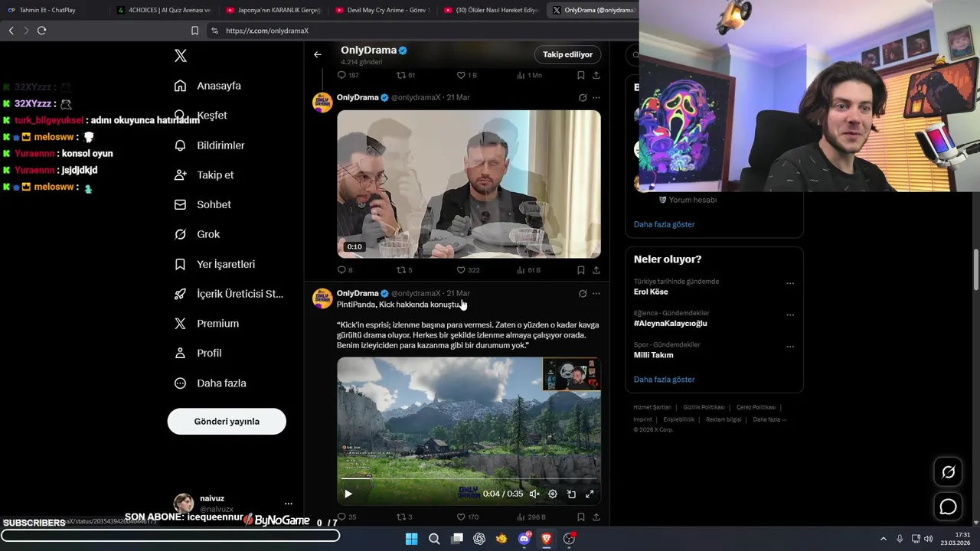The height and width of the screenshot is (551, 980).
Task: Play the PintiPanda gameplay video
Action: [x=348, y=494]
